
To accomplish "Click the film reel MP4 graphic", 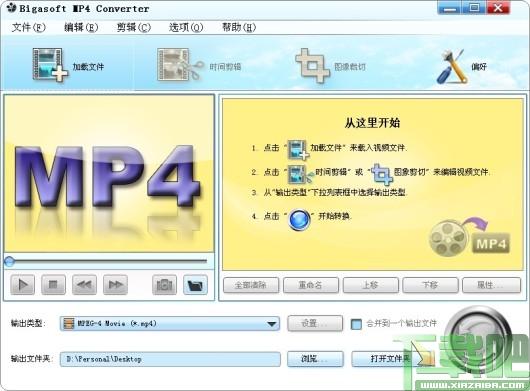I will click(469, 238).
